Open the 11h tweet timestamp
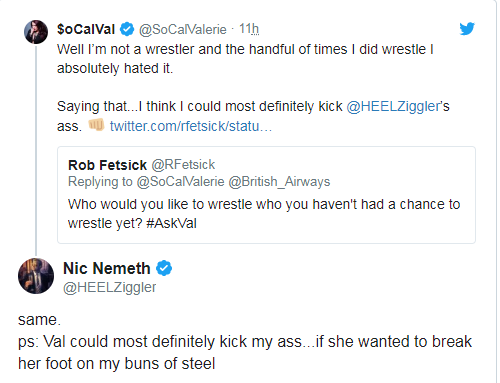Image resolution: width=500 pixels, height=383 pixels. pyautogui.click(x=249, y=29)
